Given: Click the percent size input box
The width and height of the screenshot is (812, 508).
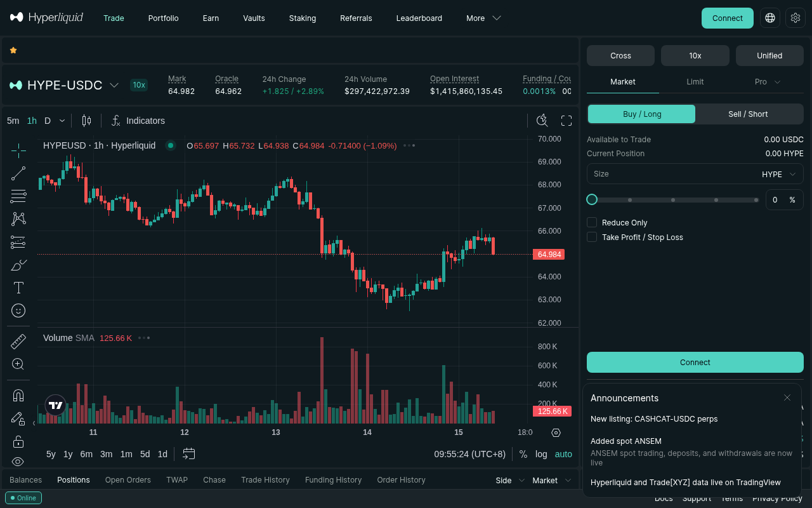Looking at the screenshot, I should click(x=784, y=199).
